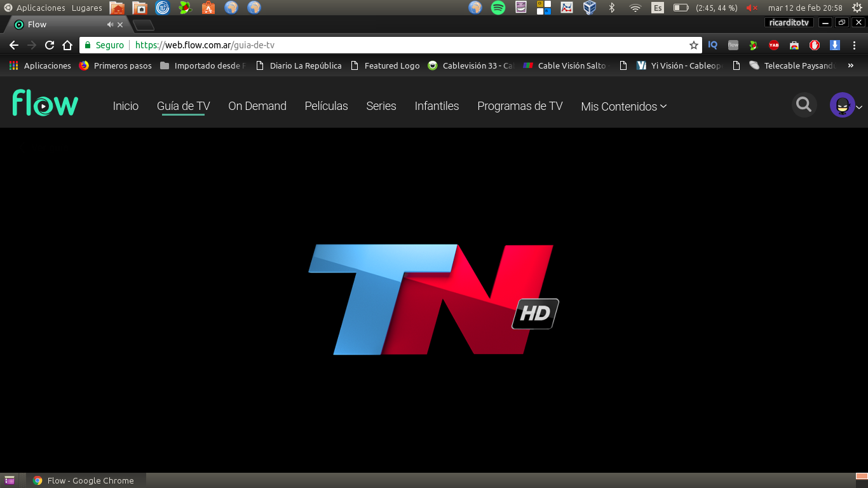
Task: Open the Wi-Fi network indicator
Action: tap(635, 8)
